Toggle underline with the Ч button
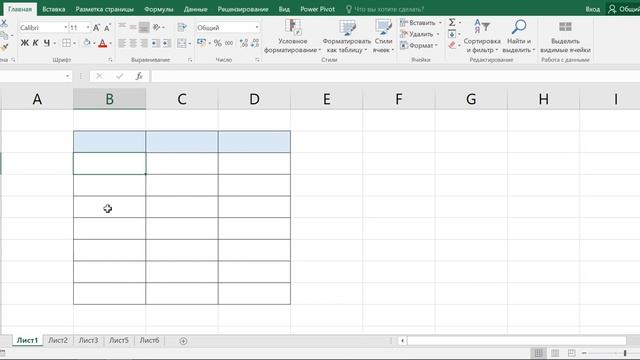Screen dimensions: 640x360 47,43
